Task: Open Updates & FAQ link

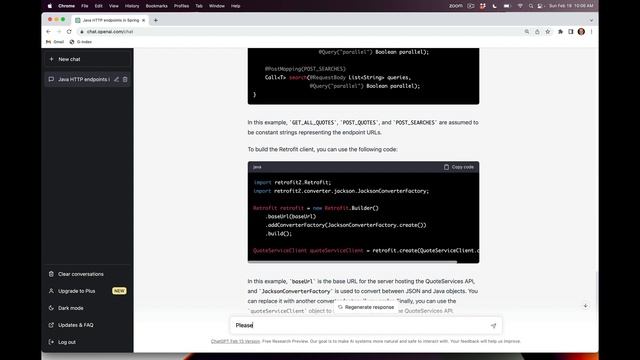Action: pyautogui.click(x=87, y=325)
